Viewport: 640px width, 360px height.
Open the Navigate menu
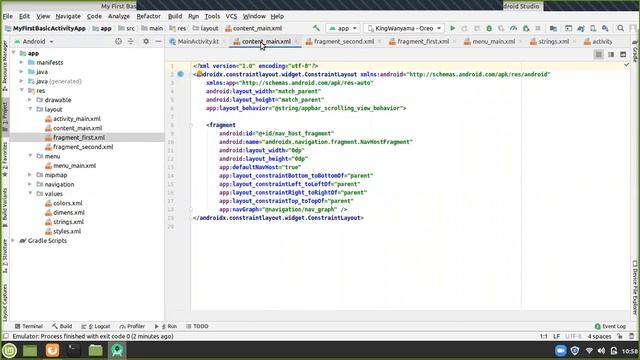[68, 16]
